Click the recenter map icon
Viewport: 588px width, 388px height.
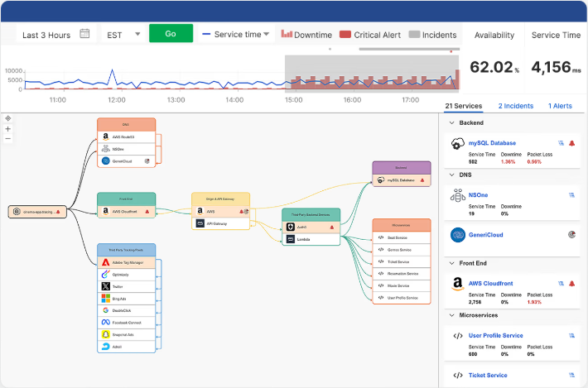pyautogui.click(x=8, y=118)
